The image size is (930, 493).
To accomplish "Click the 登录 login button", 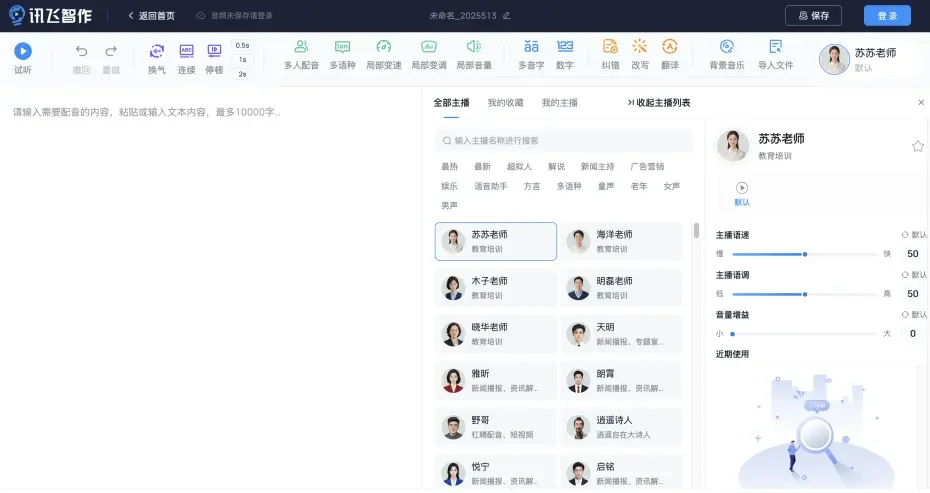I will pyautogui.click(x=887, y=15).
